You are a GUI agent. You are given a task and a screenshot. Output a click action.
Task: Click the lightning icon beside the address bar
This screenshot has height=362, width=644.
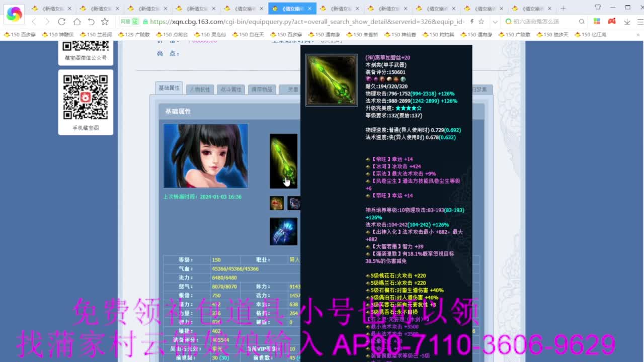pos(471,22)
